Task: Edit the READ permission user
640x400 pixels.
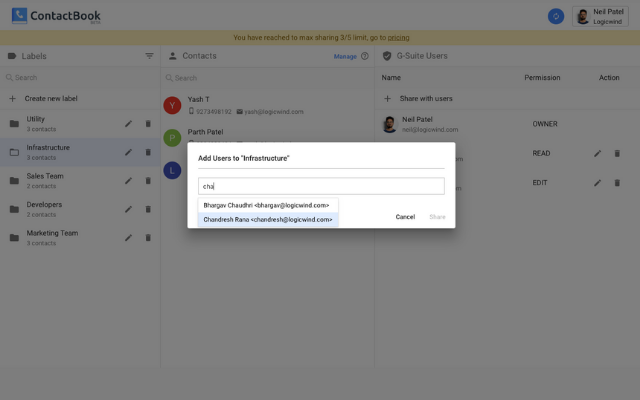Action: pos(598,153)
